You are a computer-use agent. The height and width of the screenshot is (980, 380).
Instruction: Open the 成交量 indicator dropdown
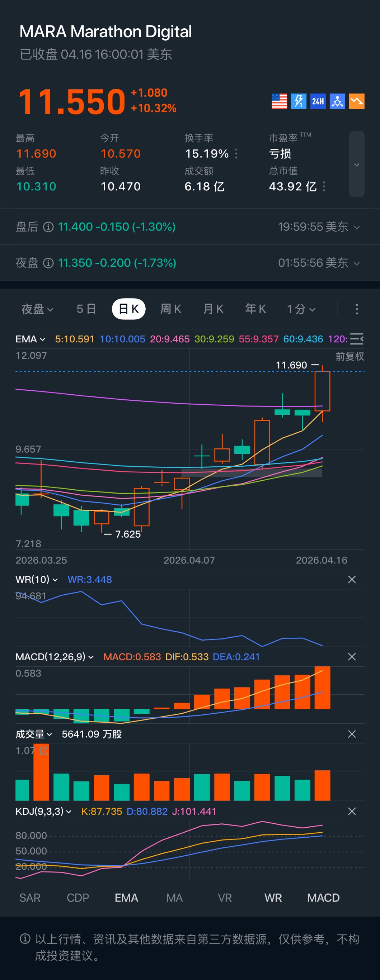(33, 734)
